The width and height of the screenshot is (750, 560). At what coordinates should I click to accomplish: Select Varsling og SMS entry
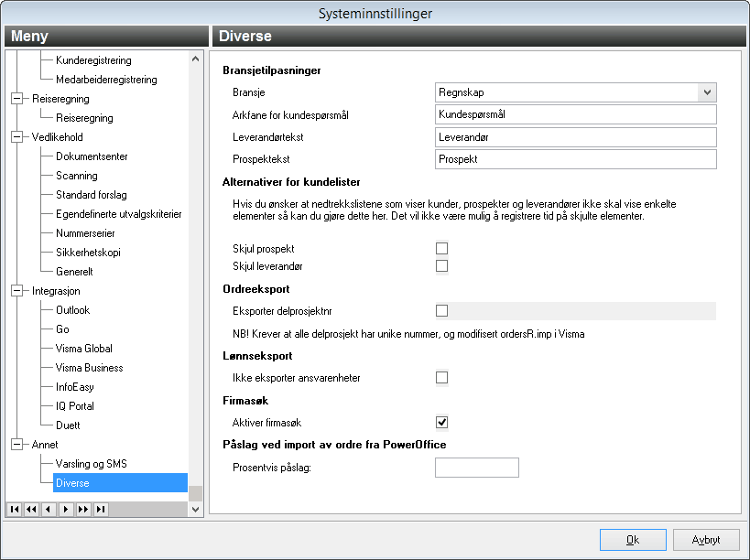pyautogui.click(x=92, y=464)
